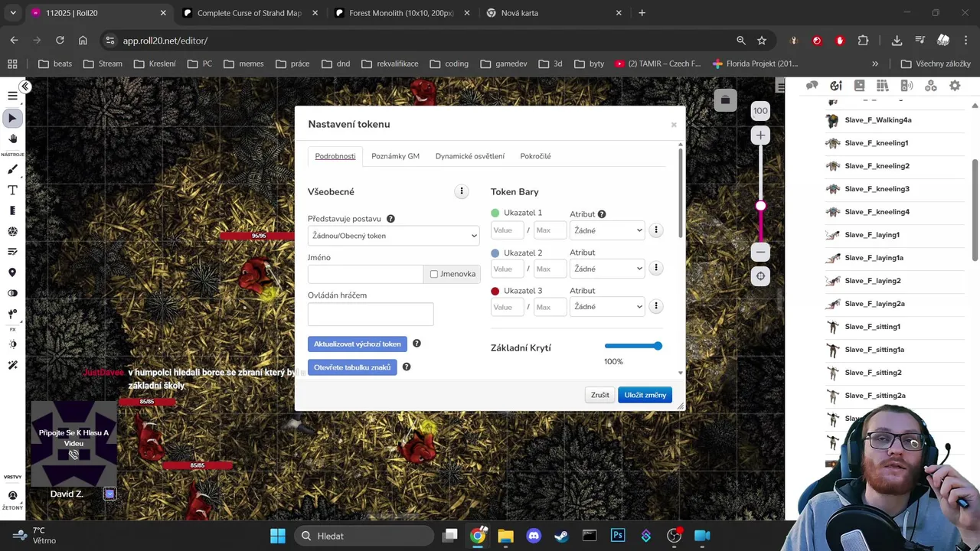The image size is (980, 551).
Task: Open the Jukebox speaker tab in sidebar
Action: point(906,86)
